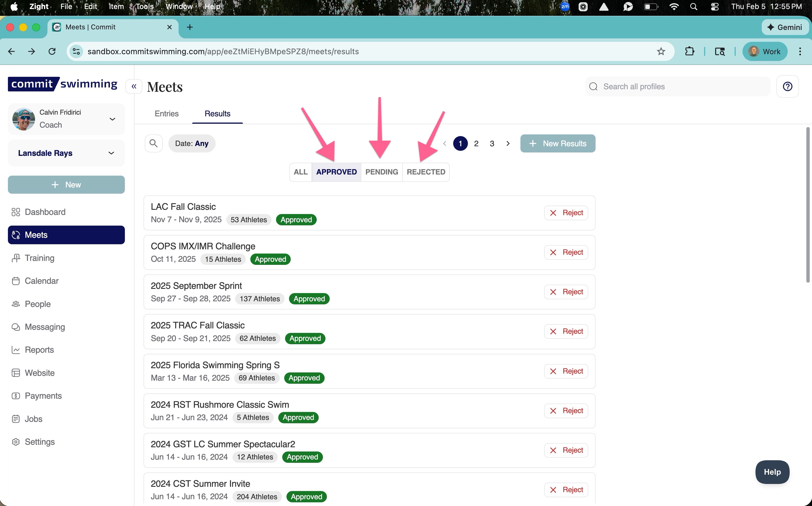812x506 pixels.
Task: Click the New Results button
Action: pos(557,143)
